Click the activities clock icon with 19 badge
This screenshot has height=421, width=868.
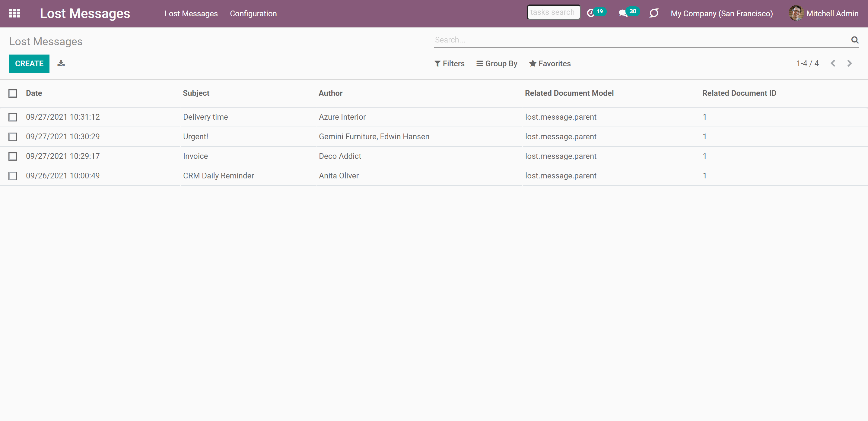point(596,13)
